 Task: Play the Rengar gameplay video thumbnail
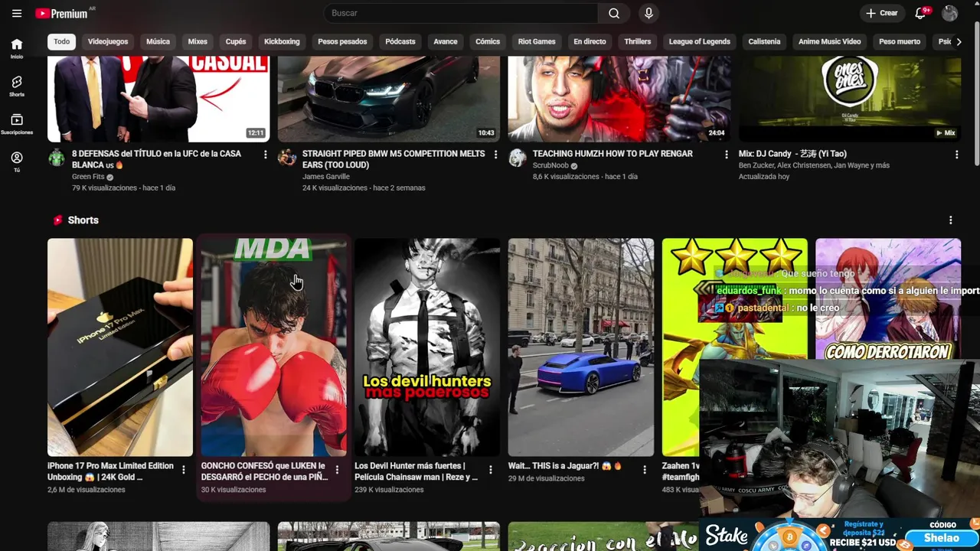(x=619, y=99)
